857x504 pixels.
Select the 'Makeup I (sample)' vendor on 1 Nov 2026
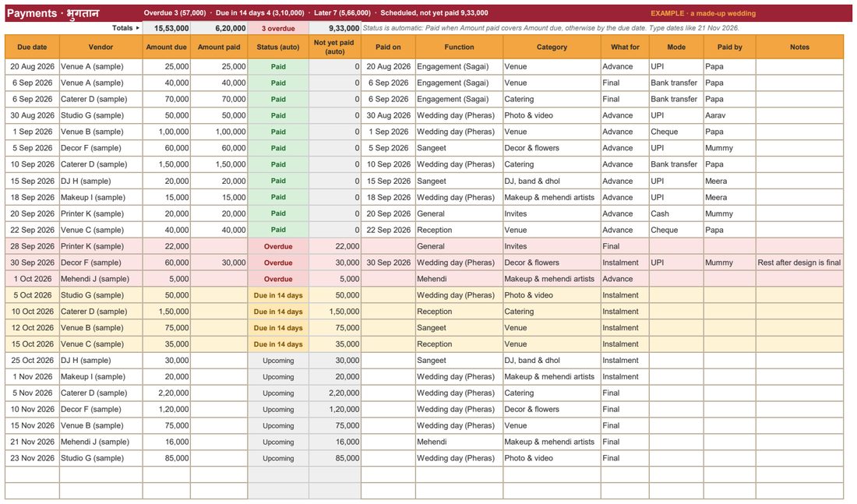[x=101, y=376]
